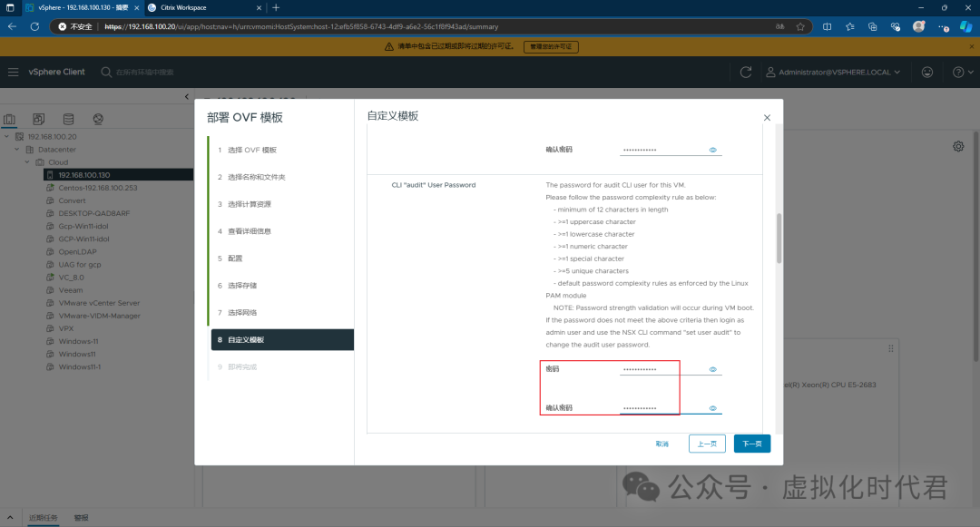Select VMware-VIDM-Manager VM

99,316
